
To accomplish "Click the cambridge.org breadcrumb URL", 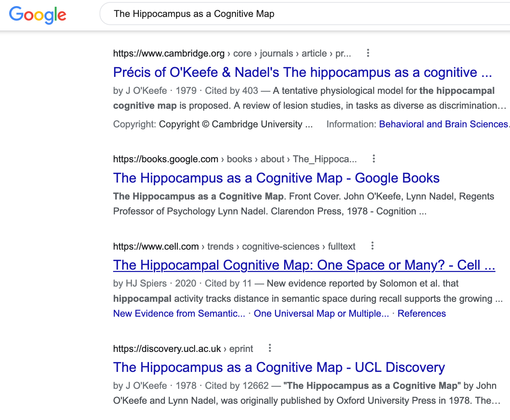I will click(x=169, y=53).
